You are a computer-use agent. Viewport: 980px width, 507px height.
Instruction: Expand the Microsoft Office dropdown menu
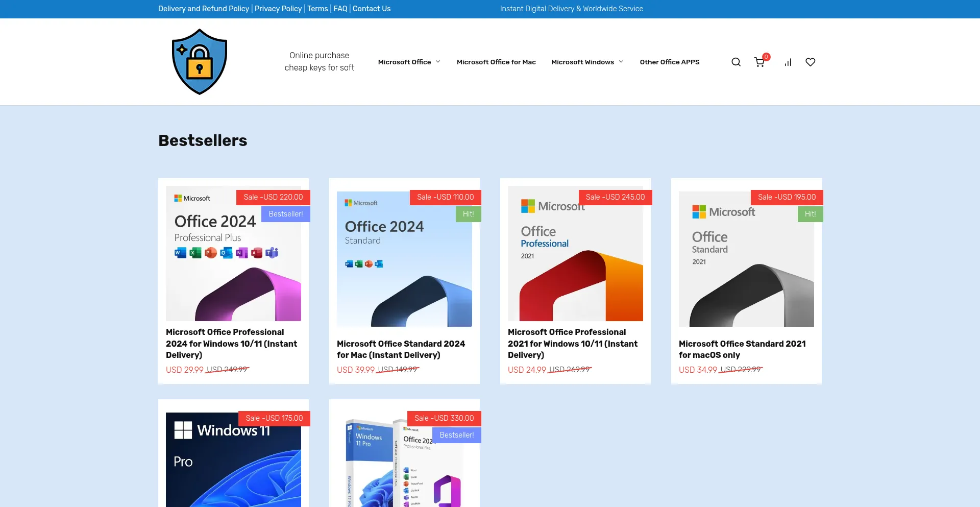[x=409, y=62]
